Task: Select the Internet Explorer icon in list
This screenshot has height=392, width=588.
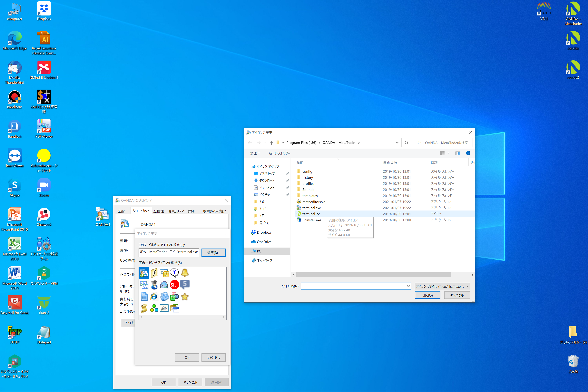Action: coord(154,297)
